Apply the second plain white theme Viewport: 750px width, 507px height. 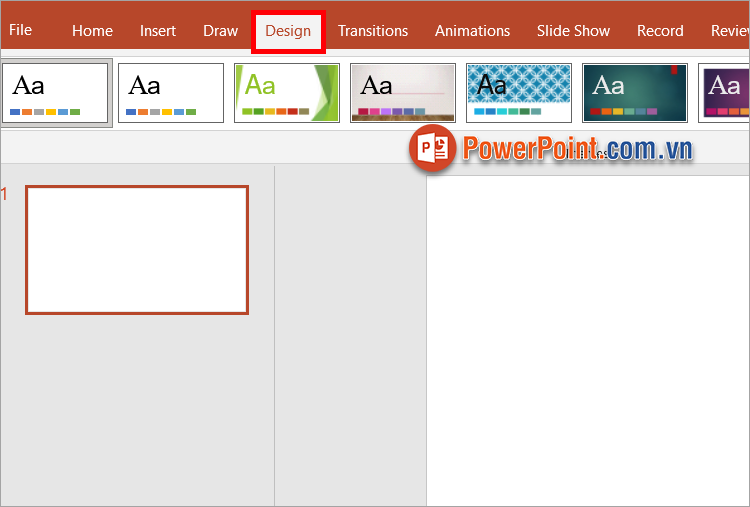[x=171, y=93]
